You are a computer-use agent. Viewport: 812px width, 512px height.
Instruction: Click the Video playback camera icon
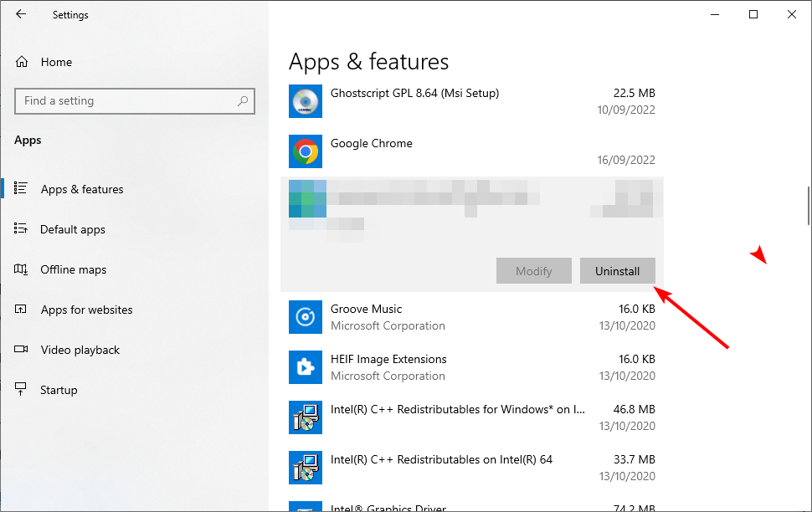click(x=21, y=349)
